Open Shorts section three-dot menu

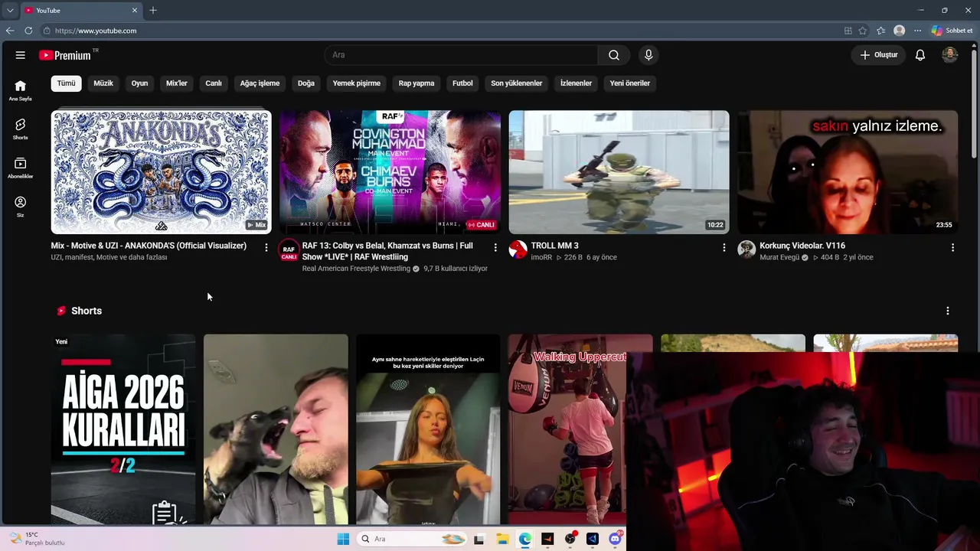(948, 311)
